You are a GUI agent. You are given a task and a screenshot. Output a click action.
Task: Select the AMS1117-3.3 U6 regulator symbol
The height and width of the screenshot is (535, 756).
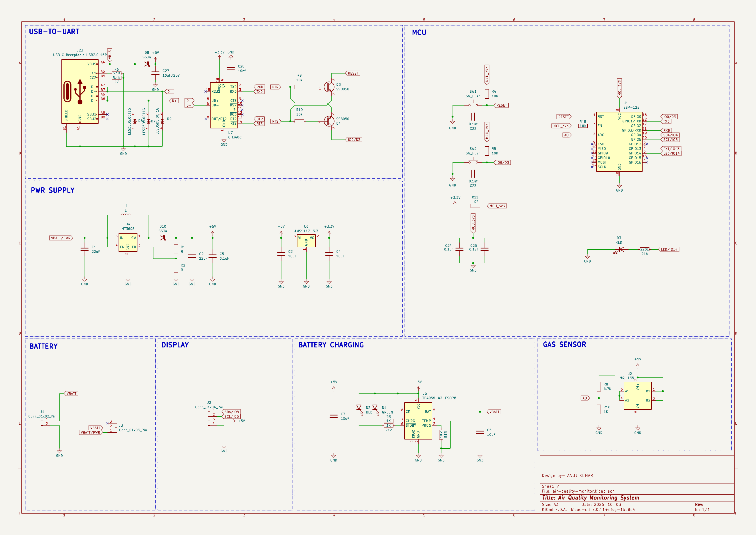point(306,241)
